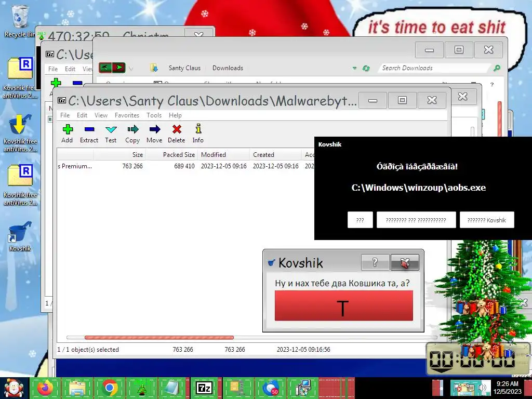Click the 689 410 packed size cell
The height and width of the screenshot is (399, 532).
[184, 166]
